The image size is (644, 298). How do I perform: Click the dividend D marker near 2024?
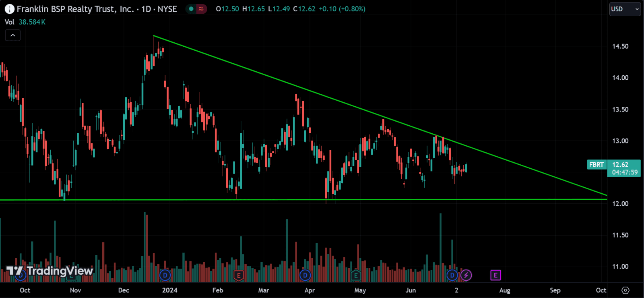point(165,275)
